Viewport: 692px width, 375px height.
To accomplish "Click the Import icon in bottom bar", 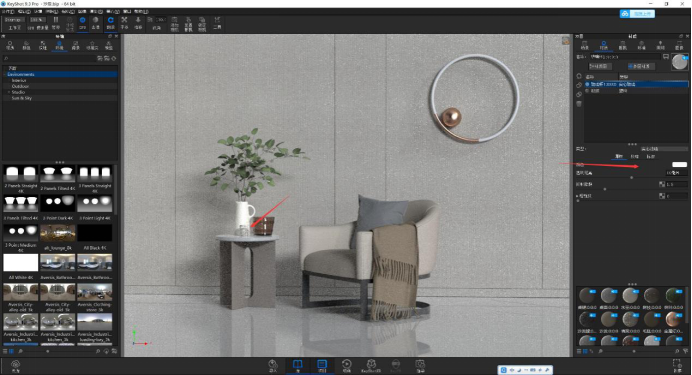I will point(273,366).
